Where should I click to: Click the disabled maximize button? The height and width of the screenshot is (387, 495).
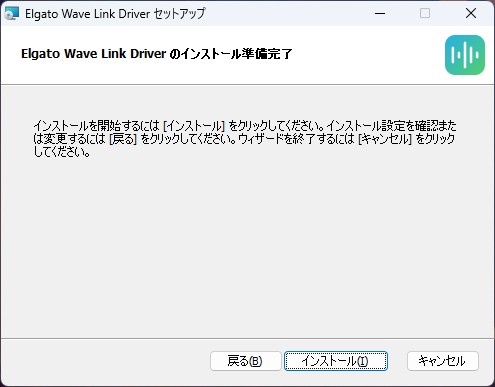pos(425,13)
